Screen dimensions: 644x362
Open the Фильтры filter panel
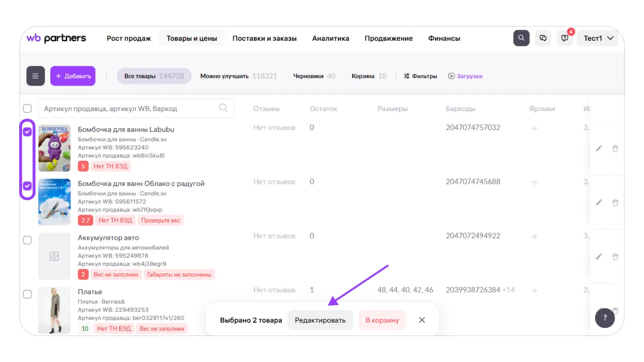[x=420, y=76]
